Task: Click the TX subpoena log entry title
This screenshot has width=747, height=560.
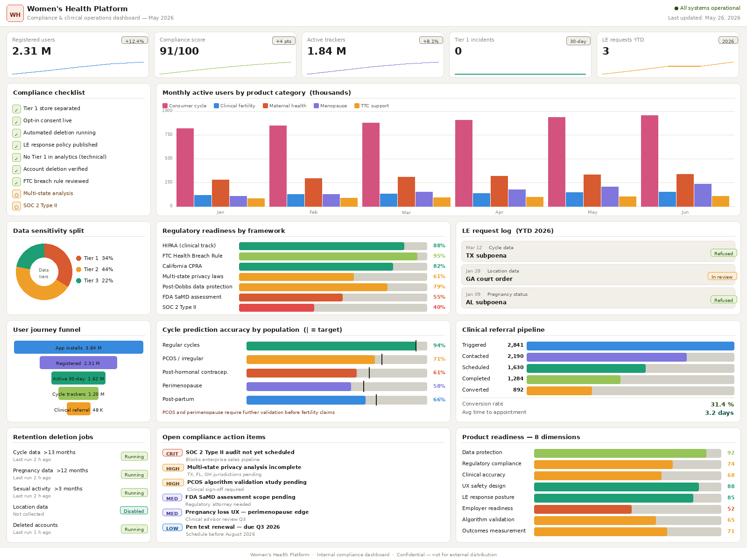Action: (x=486, y=256)
